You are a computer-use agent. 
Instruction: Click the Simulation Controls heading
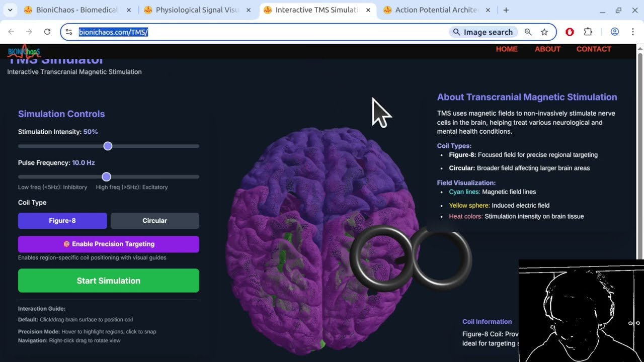click(61, 114)
